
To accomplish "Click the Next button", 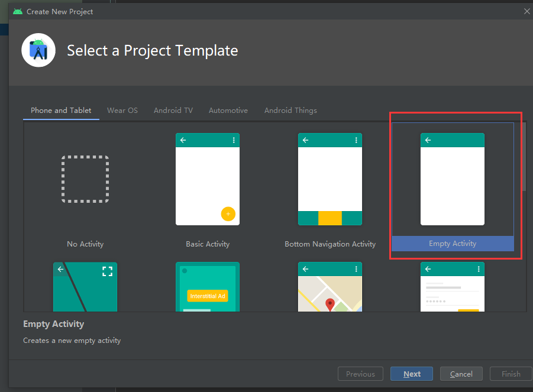I will point(412,374).
